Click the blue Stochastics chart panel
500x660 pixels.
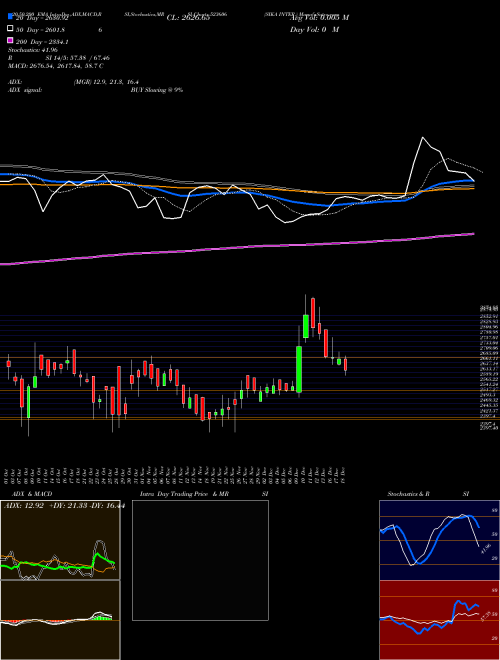coord(439,540)
